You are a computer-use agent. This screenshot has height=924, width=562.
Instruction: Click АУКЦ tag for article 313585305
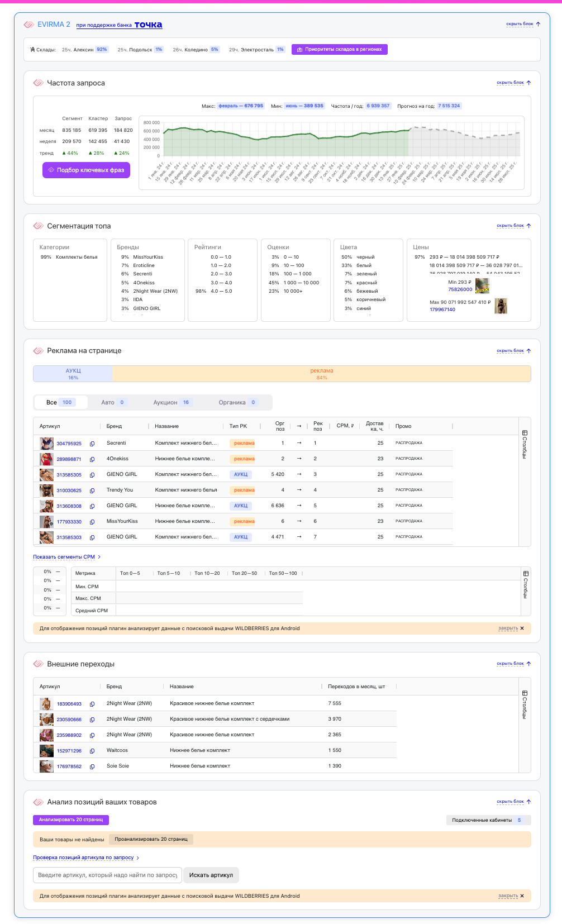[x=241, y=474]
